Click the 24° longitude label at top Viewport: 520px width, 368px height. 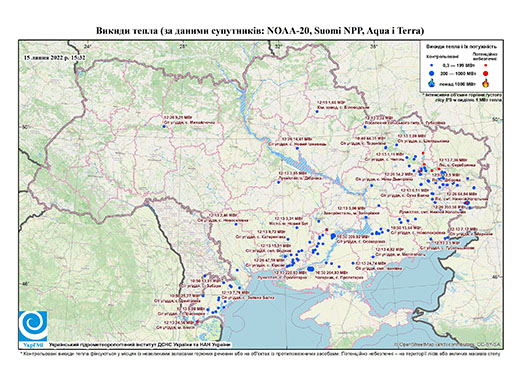87,46
